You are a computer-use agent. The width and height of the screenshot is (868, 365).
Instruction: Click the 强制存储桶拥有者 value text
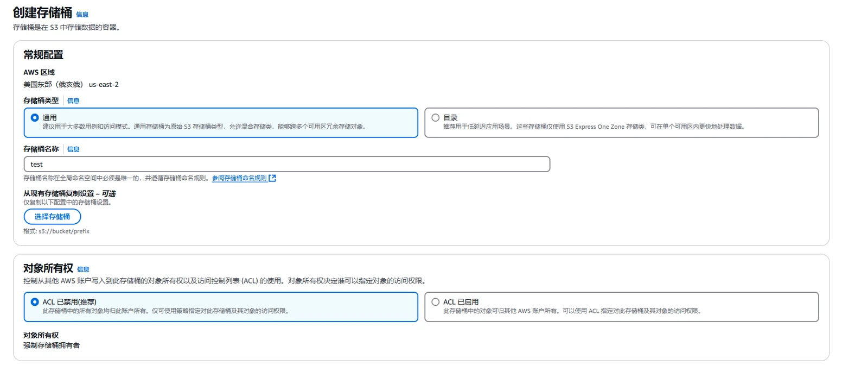52,345
